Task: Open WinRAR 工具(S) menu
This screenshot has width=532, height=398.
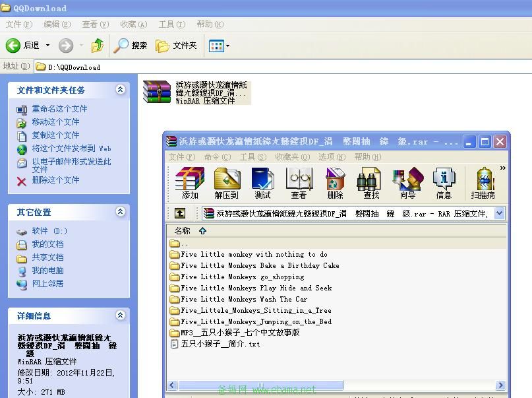Action: tap(252, 157)
